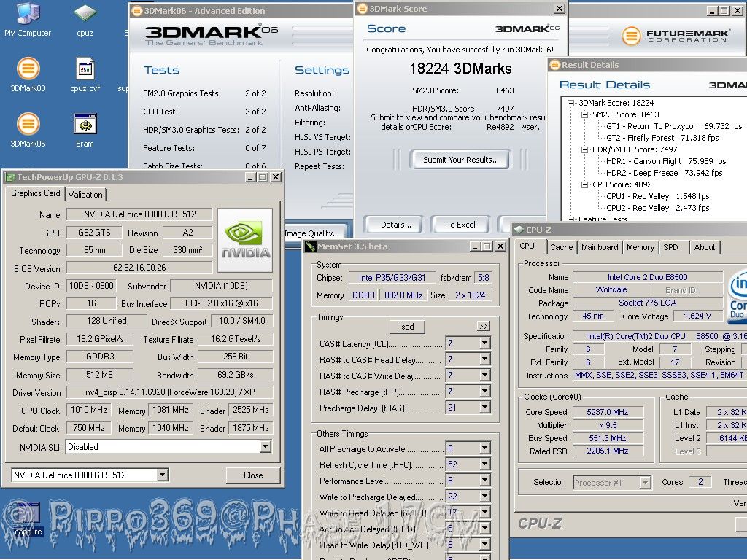Switch to GPU-Z Validation tab
Viewport: 747px width, 560px height.
pyautogui.click(x=85, y=194)
